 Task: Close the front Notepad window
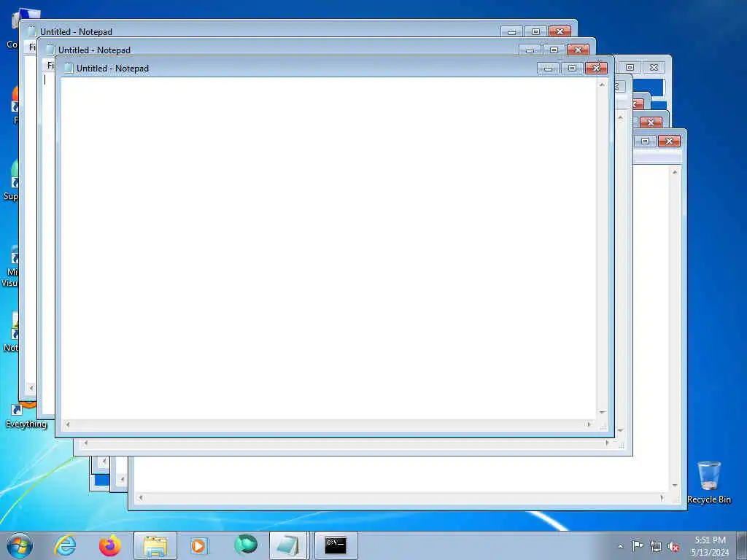click(x=596, y=68)
